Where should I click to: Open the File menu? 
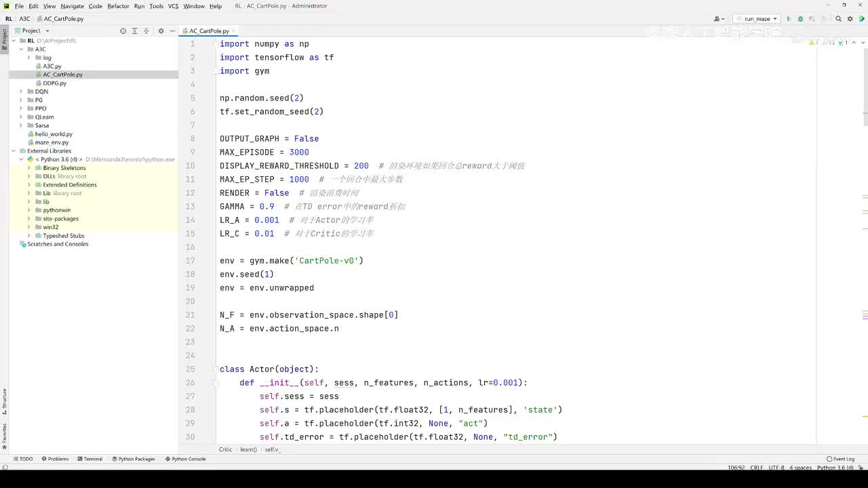[x=19, y=6]
